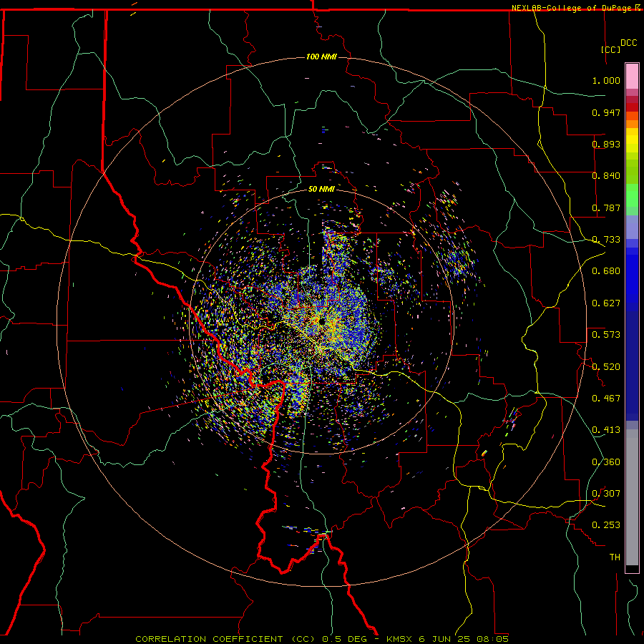Click the 0.360 legend value
Screen dimensions: 644x644
pos(606,462)
